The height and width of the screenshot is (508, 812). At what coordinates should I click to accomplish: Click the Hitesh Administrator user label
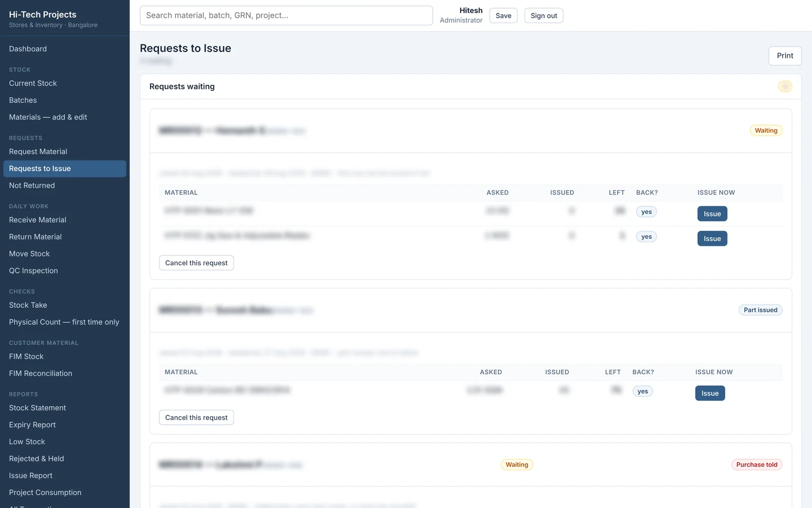[461, 15]
